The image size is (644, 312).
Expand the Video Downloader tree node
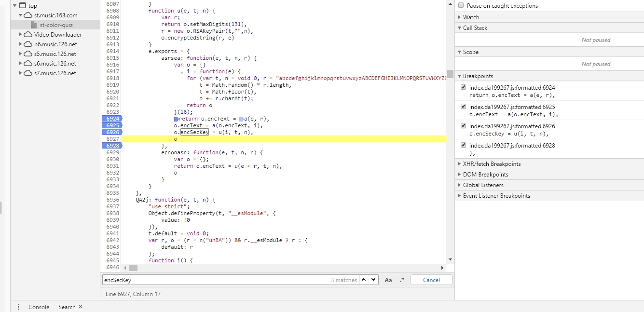point(21,35)
